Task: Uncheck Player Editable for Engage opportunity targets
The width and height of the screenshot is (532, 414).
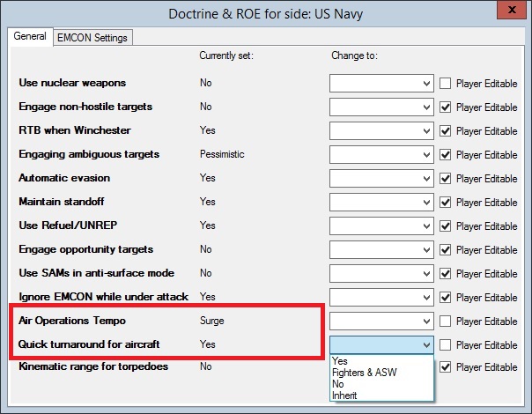Action: (x=445, y=250)
